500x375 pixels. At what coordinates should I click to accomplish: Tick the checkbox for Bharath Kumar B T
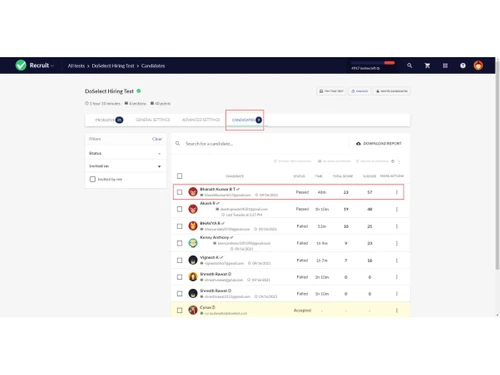(x=180, y=192)
